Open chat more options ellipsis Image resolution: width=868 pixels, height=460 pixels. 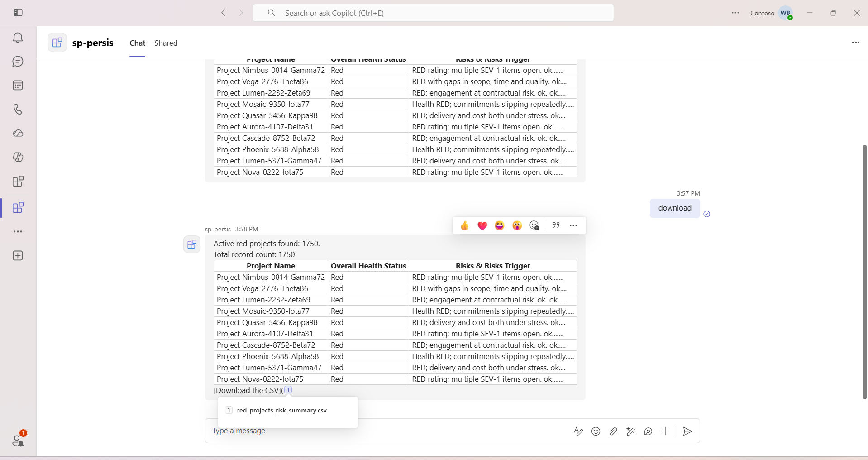[x=855, y=43]
